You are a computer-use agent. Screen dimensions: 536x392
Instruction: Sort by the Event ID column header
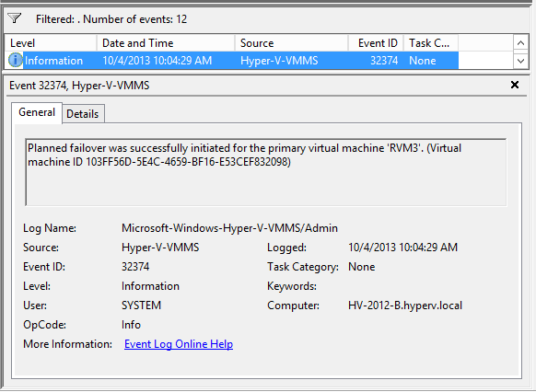(x=376, y=43)
